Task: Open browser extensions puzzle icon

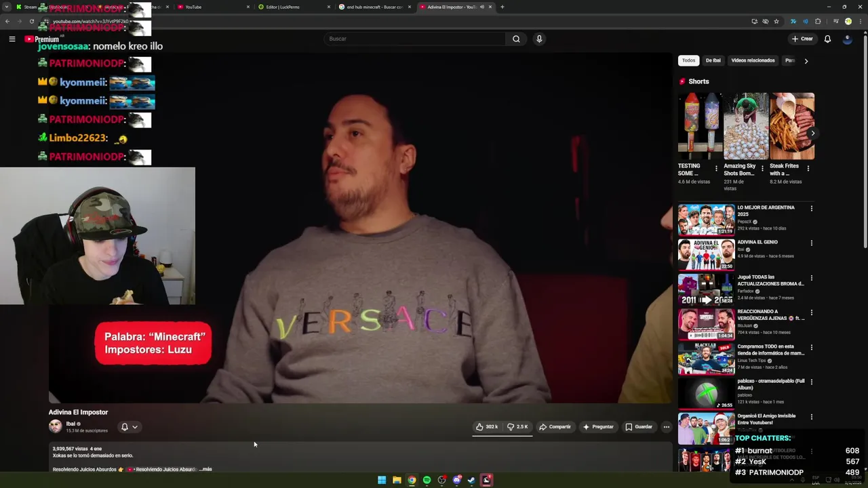Action: 818,21
